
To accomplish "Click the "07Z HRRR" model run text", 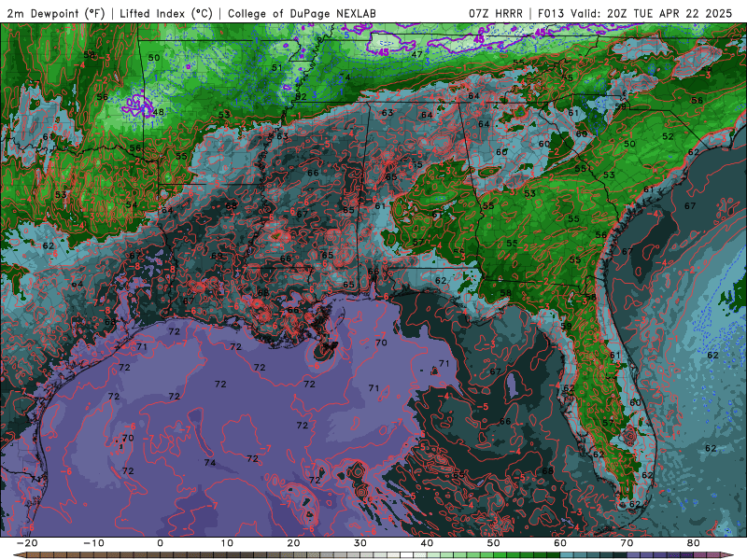I will [496, 13].
